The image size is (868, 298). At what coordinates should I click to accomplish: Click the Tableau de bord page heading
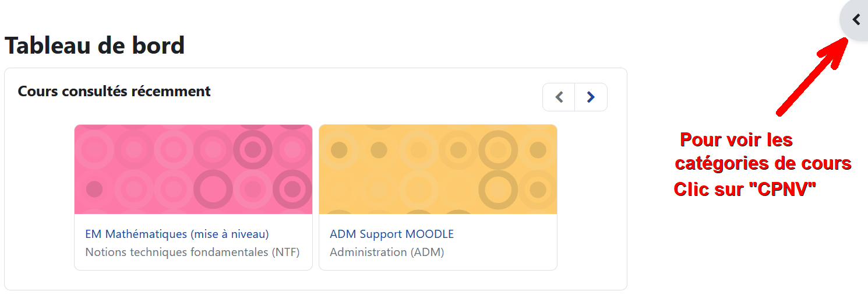[94, 45]
